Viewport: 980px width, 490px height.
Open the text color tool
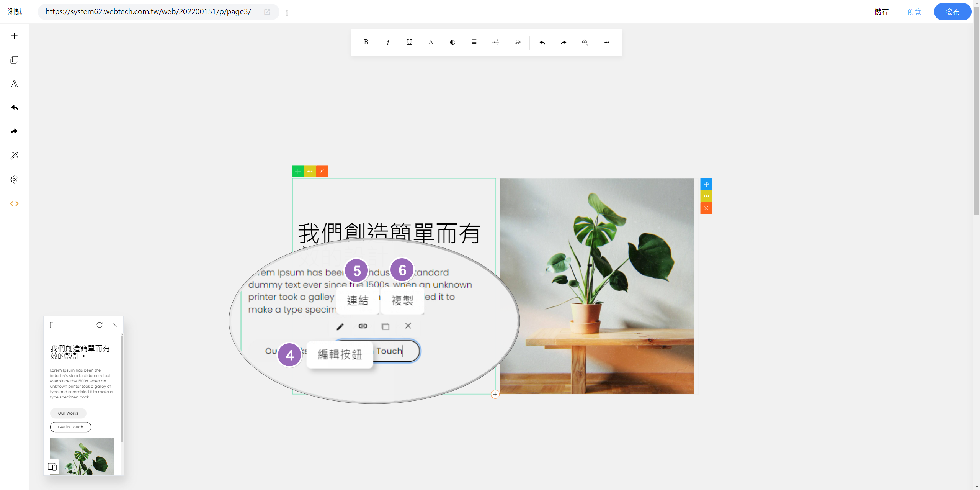(x=431, y=42)
